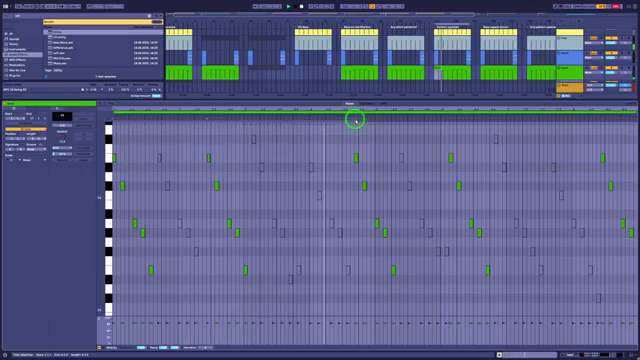Screen dimensions: 640x360
Task: Toggle the velocity lane button at bottom left of editor
Action: point(99,348)
